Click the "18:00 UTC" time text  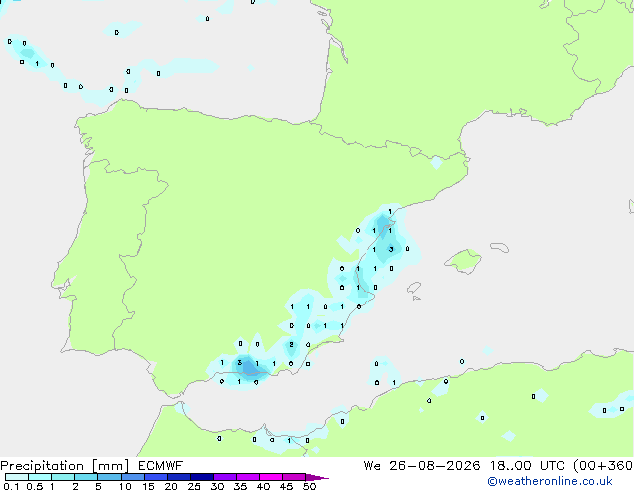(528, 466)
